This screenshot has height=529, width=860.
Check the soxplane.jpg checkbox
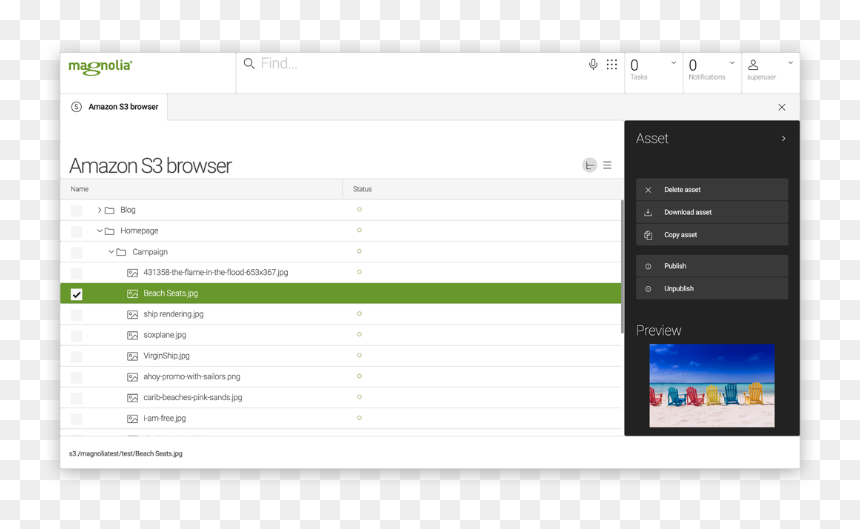click(x=77, y=335)
